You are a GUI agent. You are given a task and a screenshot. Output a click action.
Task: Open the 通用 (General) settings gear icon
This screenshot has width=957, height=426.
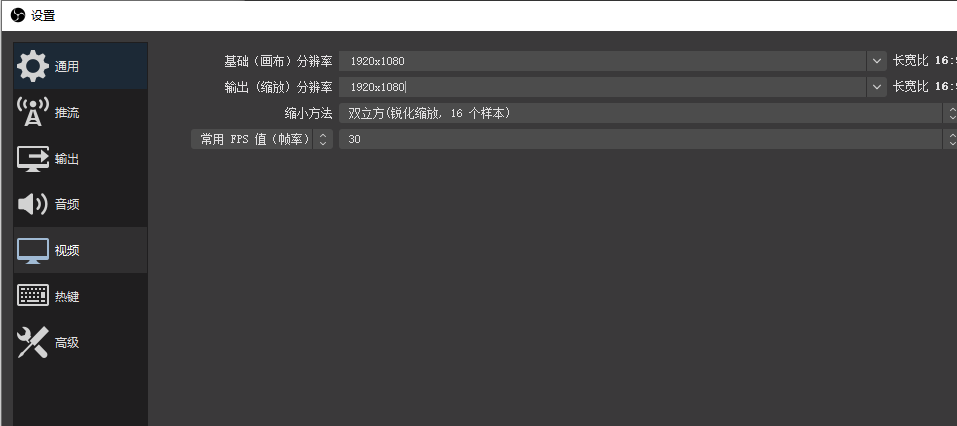32,66
